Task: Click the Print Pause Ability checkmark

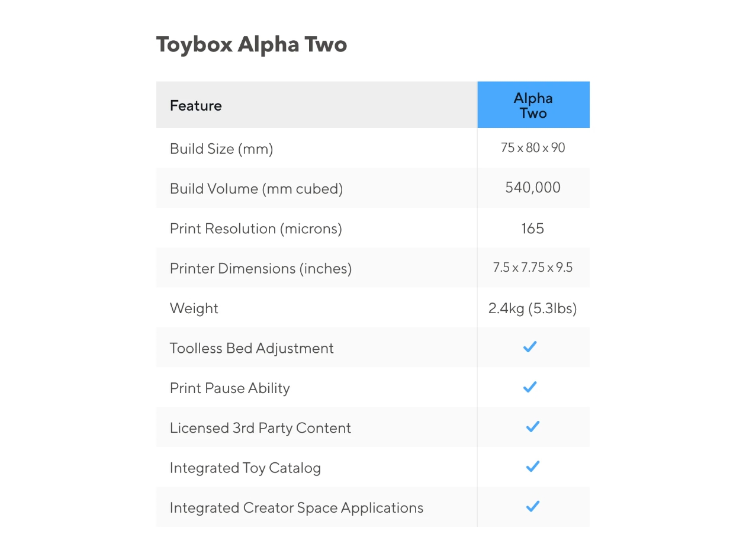Action: [x=530, y=387]
